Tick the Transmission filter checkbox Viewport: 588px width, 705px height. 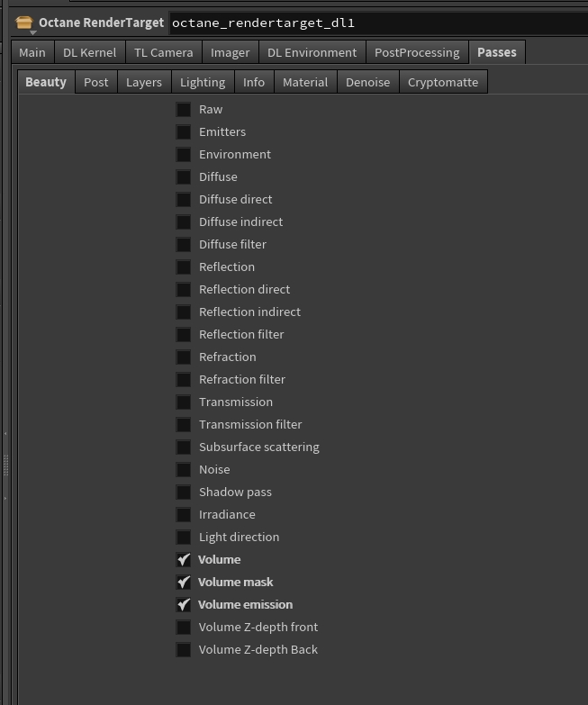pos(184,424)
